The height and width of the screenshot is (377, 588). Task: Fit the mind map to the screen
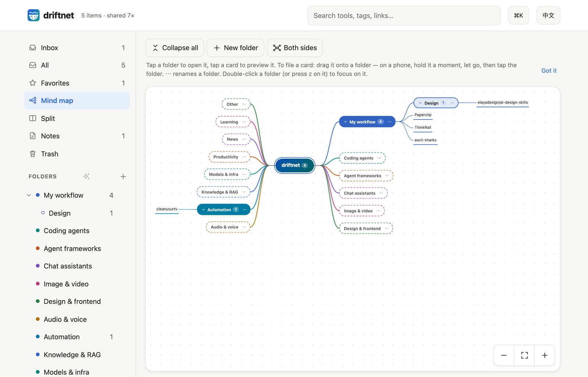point(524,355)
